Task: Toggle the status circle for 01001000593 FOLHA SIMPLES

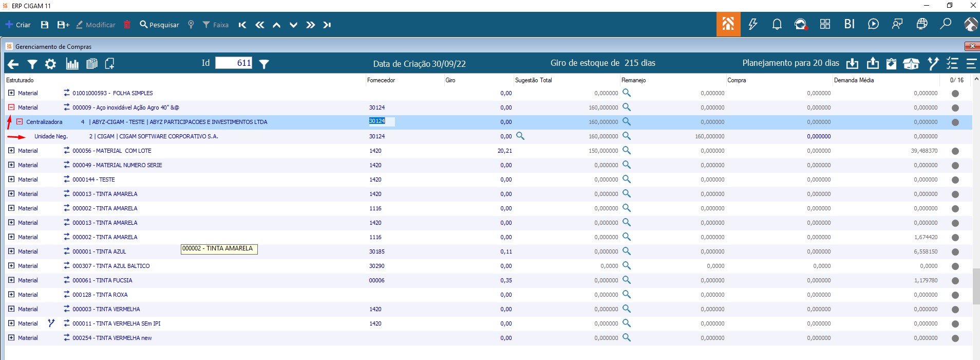Action: [955, 94]
